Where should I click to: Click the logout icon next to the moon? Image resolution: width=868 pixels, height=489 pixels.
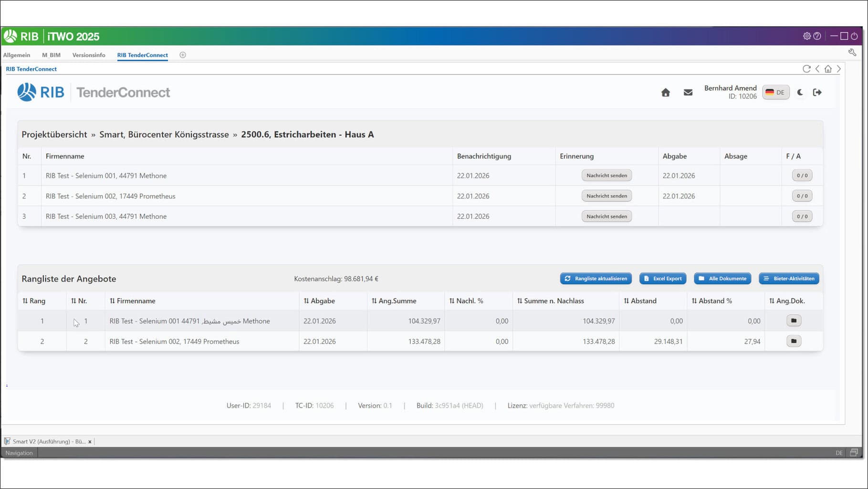[x=817, y=93]
